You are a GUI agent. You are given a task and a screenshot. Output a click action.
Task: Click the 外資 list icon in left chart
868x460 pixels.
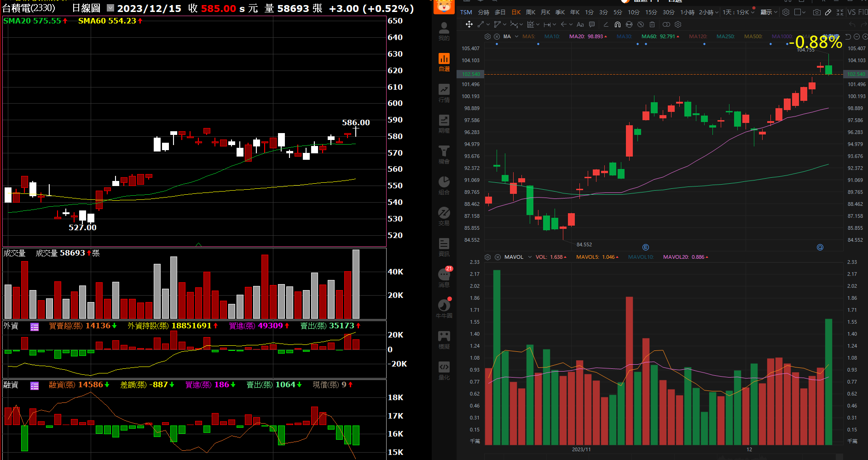(x=35, y=327)
